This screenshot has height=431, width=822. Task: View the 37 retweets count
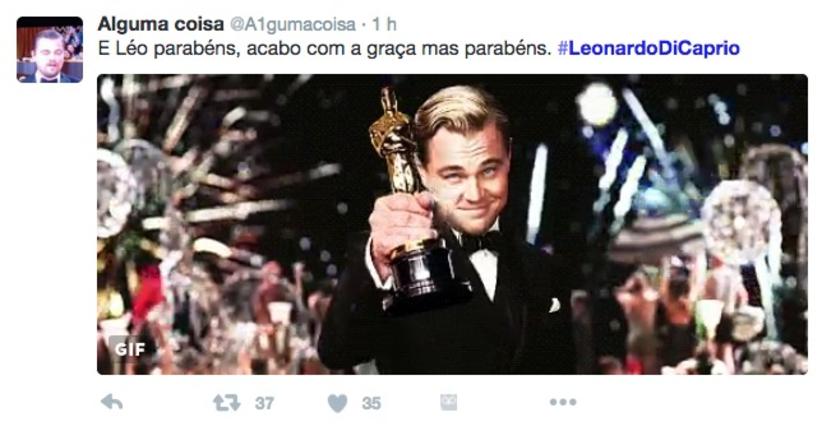(x=265, y=403)
